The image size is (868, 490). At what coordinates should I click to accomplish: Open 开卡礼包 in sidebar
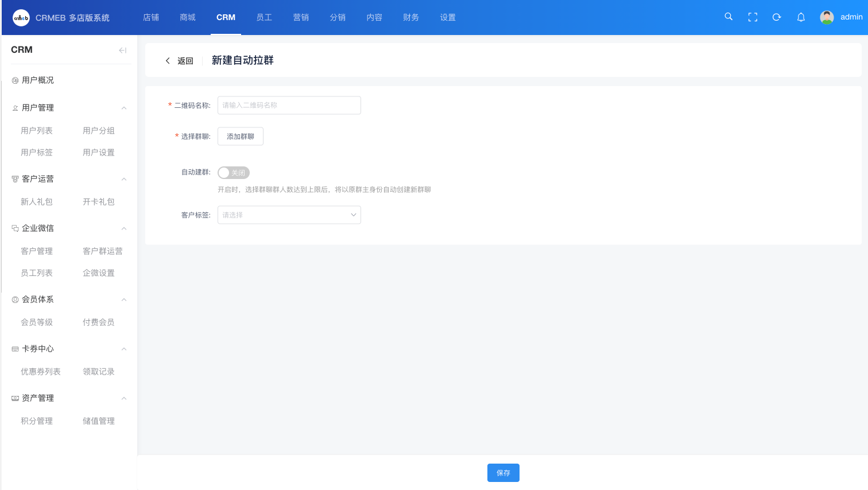point(99,202)
